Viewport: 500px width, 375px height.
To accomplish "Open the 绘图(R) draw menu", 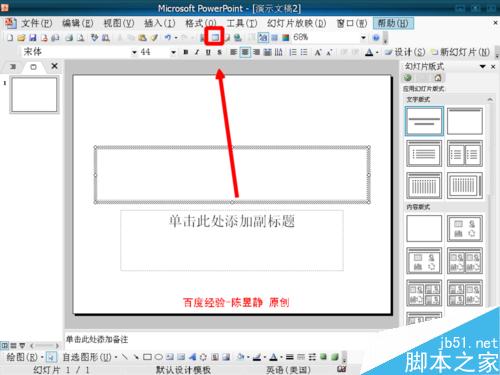I will [x=25, y=357].
